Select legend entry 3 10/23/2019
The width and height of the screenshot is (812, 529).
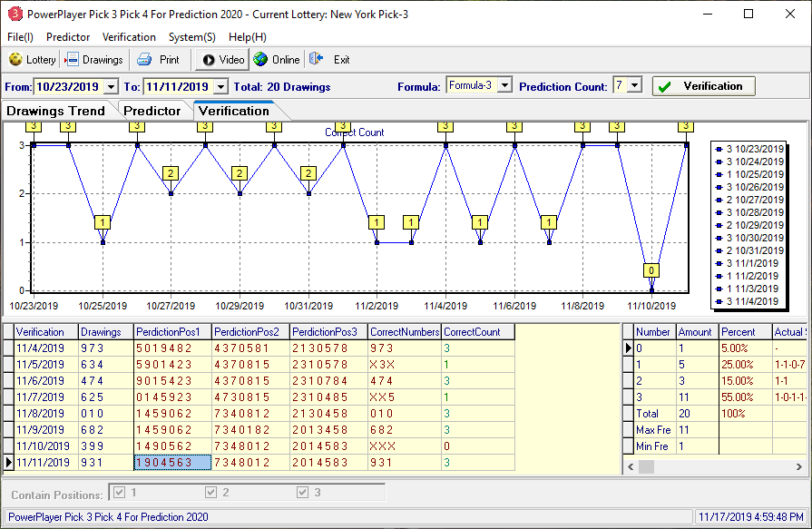tap(750, 149)
